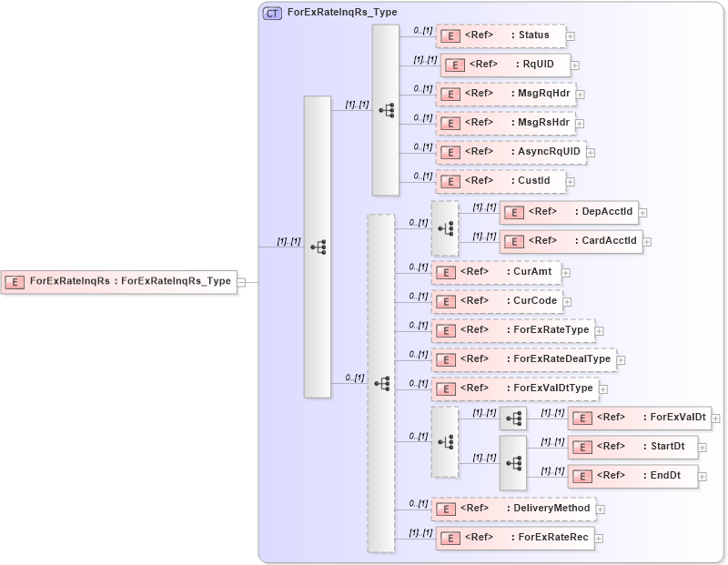728x565 pixels.
Task: Expand ForExRateDealType using its plus icon
Action: [x=619, y=359]
